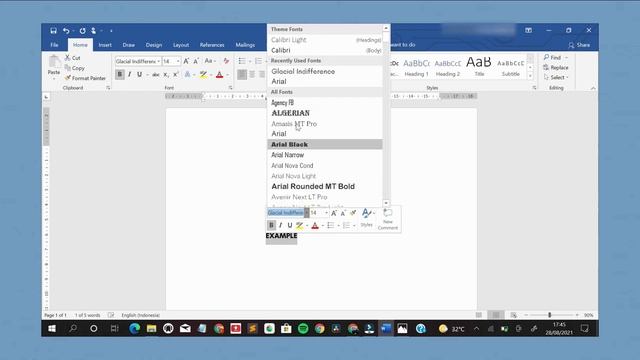Open Styles from the mini toolbar

(x=367, y=218)
